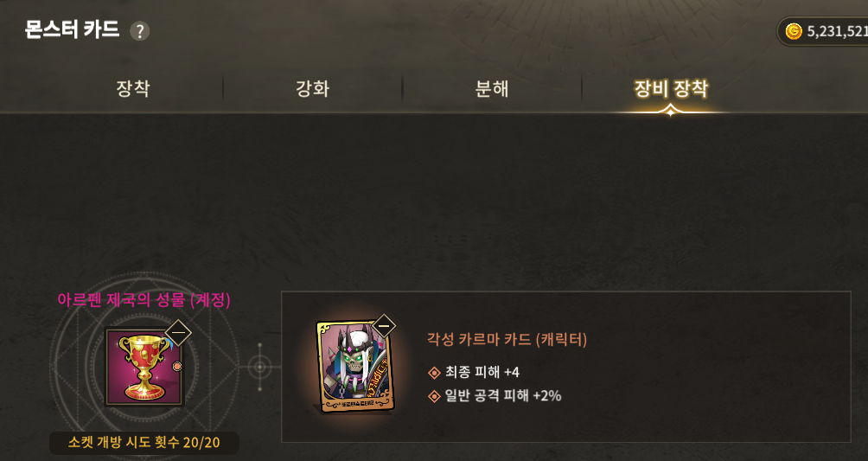The height and width of the screenshot is (461, 868).
Task: Open the help question mark icon
Action: pos(139,31)
